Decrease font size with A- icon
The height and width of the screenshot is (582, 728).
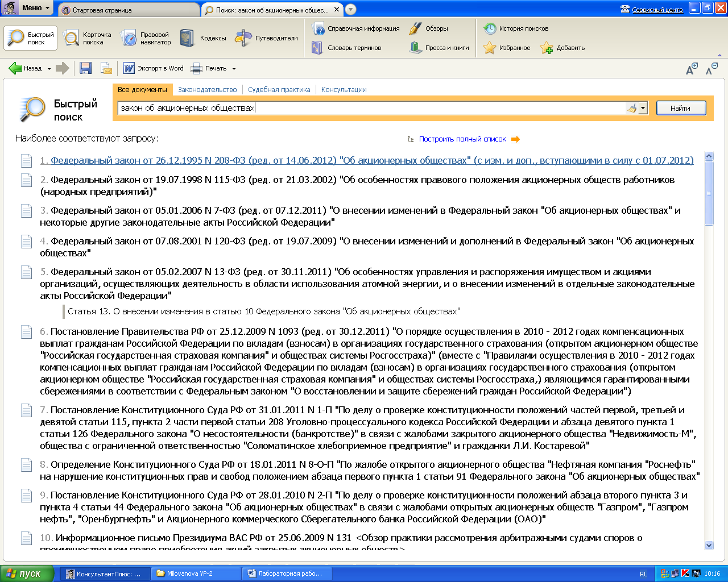coord(712,69)
